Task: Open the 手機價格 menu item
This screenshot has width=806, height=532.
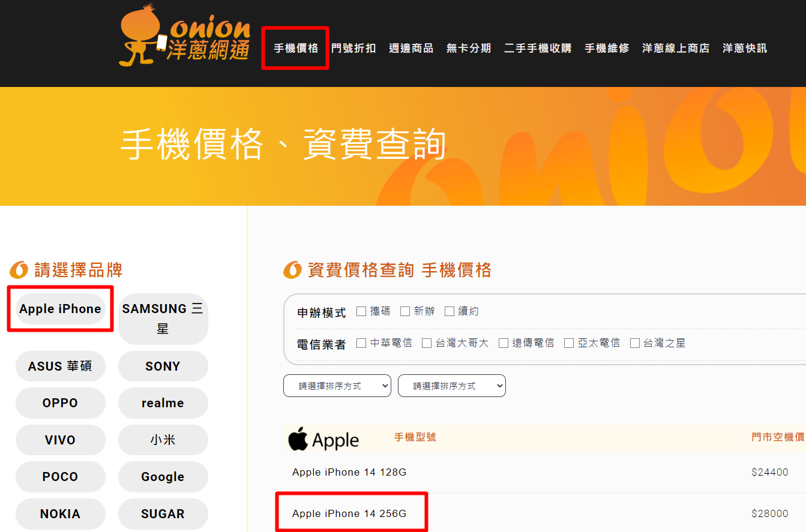Action: (x=296, y=48)
